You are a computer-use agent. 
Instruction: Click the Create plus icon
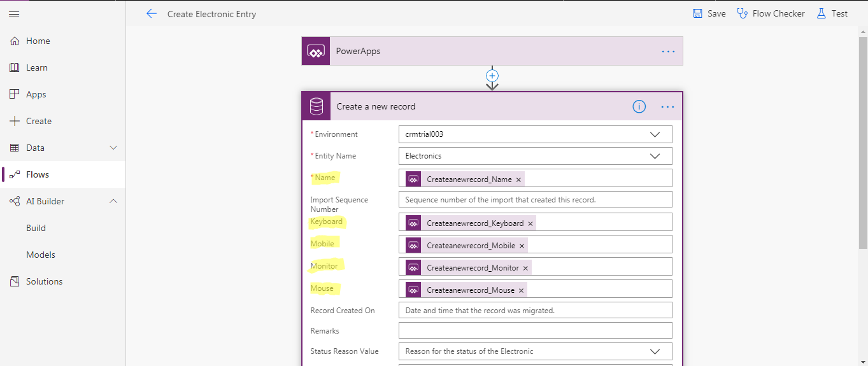coord(15,121)
